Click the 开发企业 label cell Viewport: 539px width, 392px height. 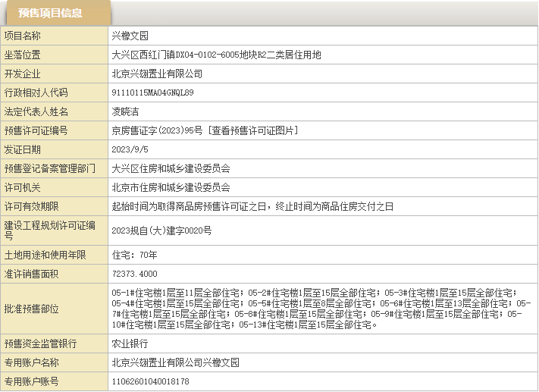coord(54,74)
